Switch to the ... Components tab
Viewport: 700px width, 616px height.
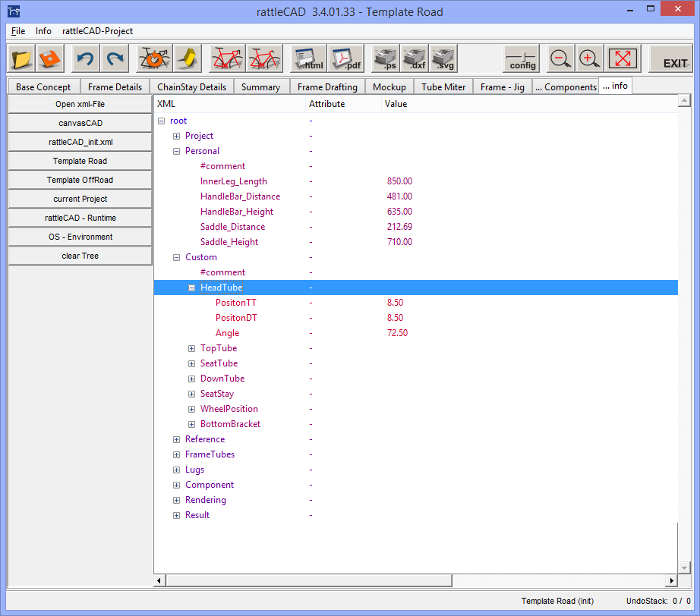566,87
